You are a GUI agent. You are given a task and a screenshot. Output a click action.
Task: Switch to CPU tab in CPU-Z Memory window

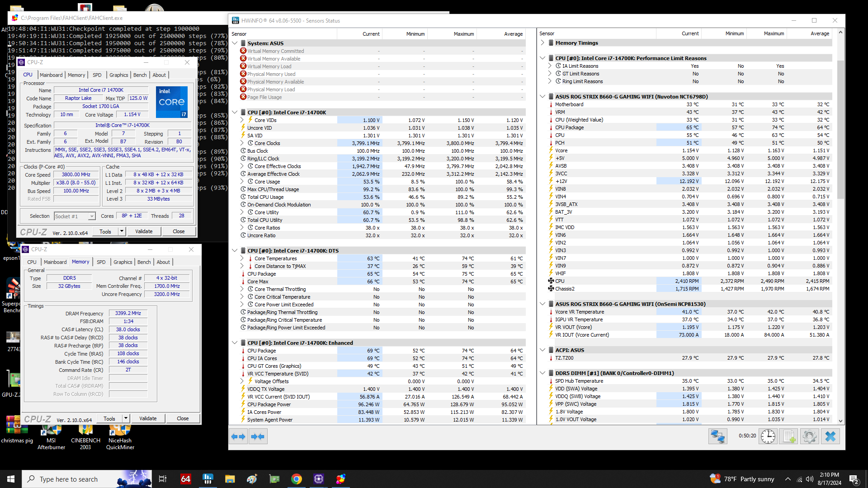32,262
